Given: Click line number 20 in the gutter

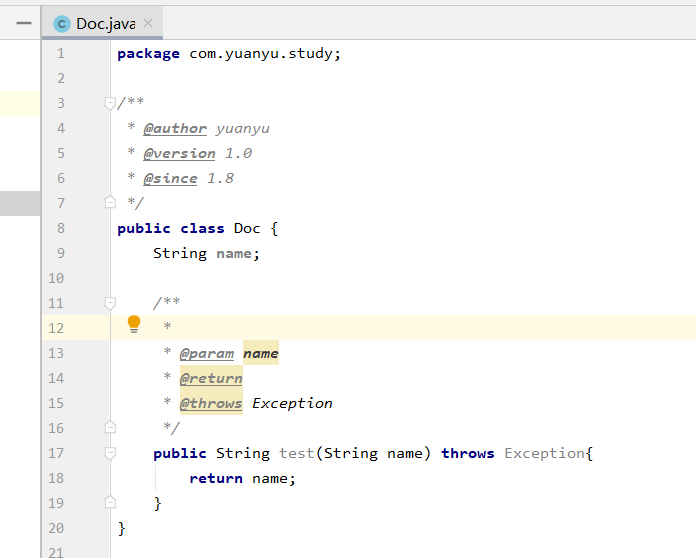Looking at the screenshot, I should tap(56, 528).
